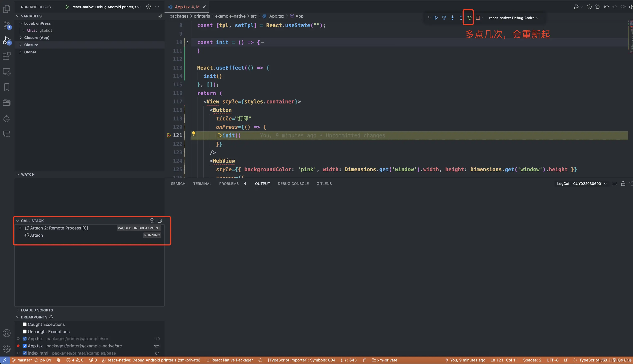Click the yellow lightbulb code action
The height and width of the screenshot is (364, 633).
(x=193, y=134)
